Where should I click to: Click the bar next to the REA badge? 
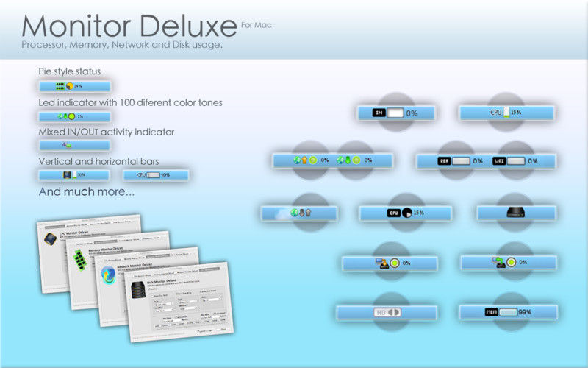point(461,160)
